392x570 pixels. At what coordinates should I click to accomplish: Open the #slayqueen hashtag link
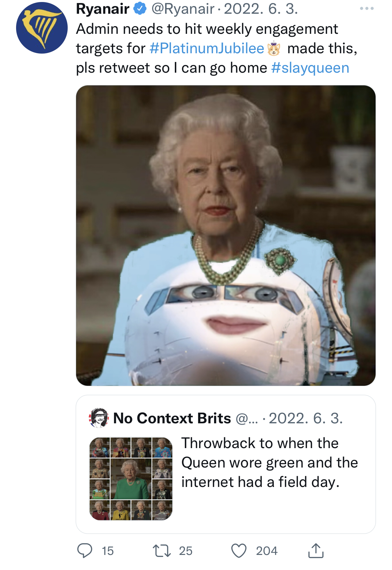[310, 68]
